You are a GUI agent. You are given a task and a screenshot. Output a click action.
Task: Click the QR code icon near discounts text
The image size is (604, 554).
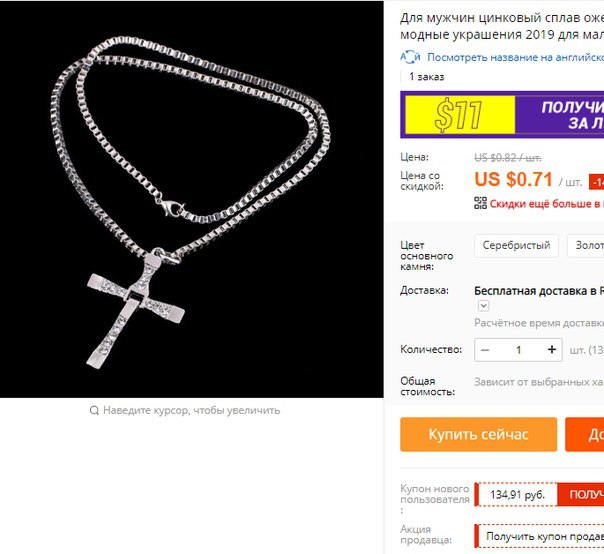coord(480,203)
